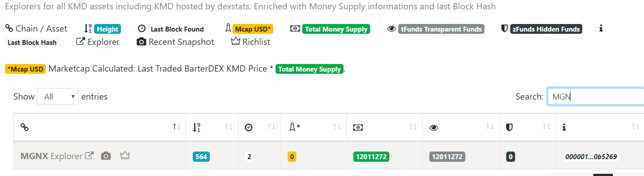Click the MGNX Explorer text link
Screen dimensions: 644x176
pyautogui.click(x=66, y=156)
